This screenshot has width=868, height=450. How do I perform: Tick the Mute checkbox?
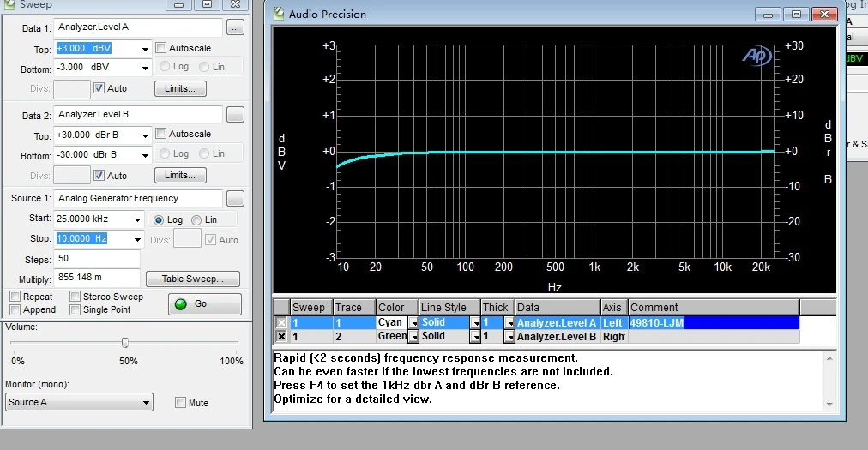[x=180, y=402]
